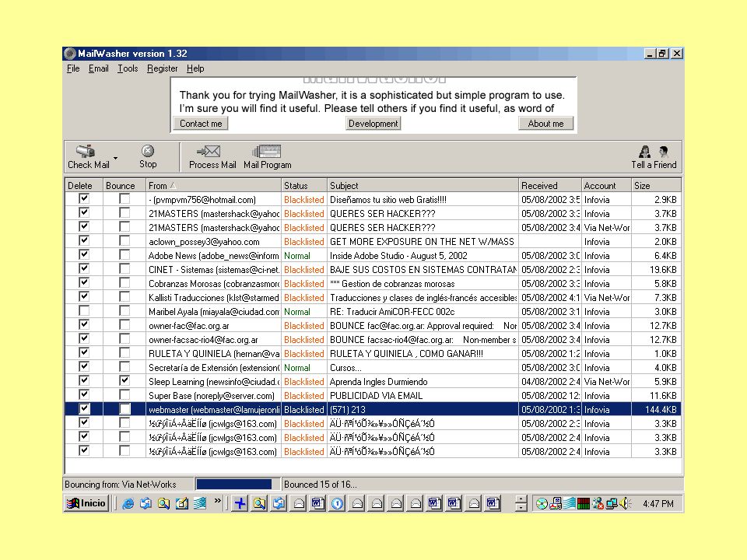The image size is (747, 560).
Task: Open the Register menu
Action: click(x=162, y=68)
